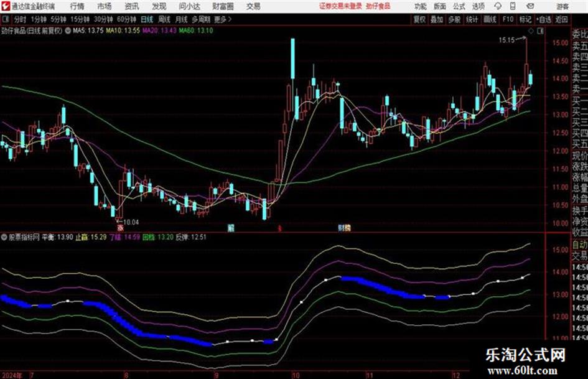Click the 止赢 15.29 indicator value

[91, 237]
